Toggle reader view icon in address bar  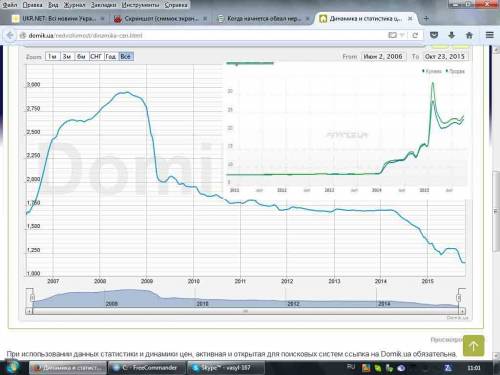(393, 35)
